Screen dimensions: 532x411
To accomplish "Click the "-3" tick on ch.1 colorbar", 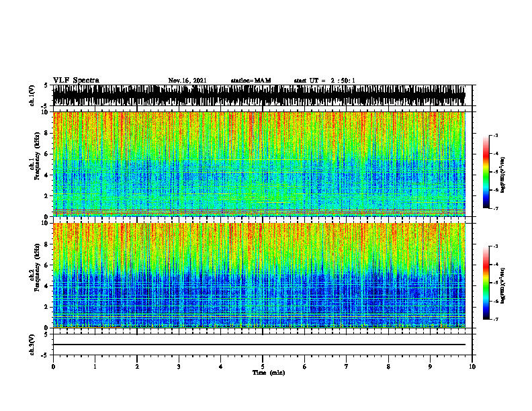I will [496, 136].
